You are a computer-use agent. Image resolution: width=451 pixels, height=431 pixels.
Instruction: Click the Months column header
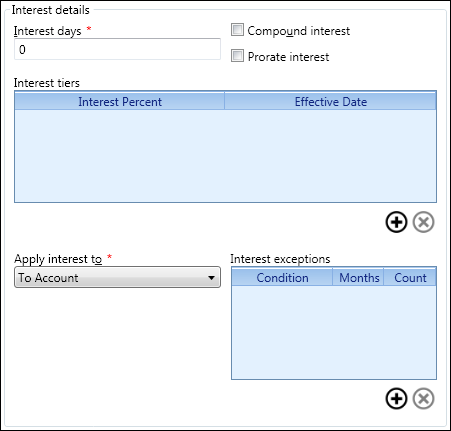click(359, 277)
